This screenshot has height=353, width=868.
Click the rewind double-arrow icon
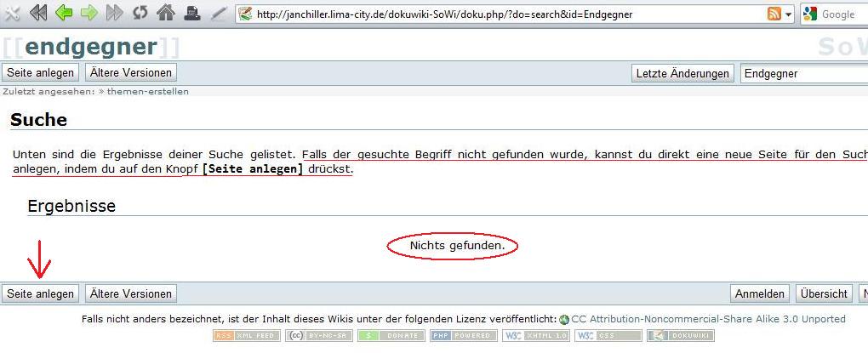click(38, 14)
